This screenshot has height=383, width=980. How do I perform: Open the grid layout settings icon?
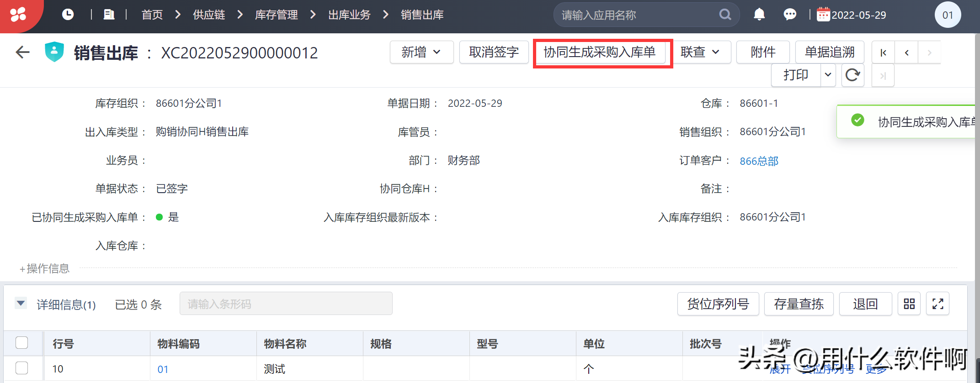coord(909,304)
